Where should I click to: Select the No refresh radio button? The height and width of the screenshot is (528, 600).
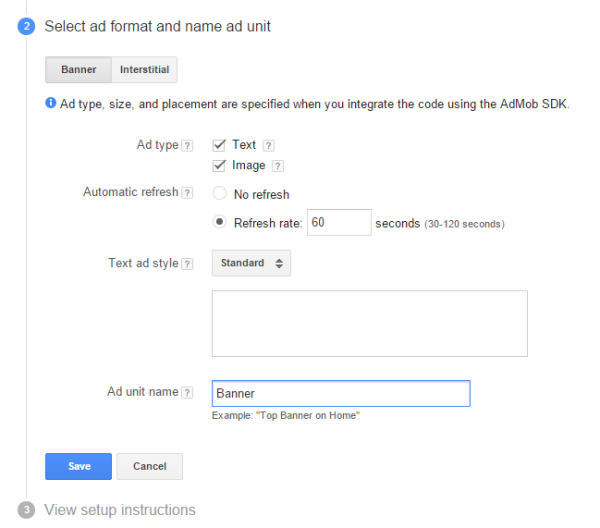(219, 194)
